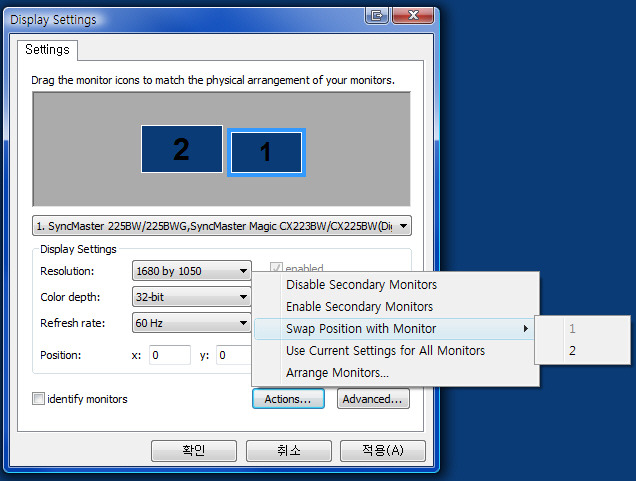This screenshot has height=481, width=636.
Task: Choose Arrange Monitors... menu item
Action: (395, 372)
